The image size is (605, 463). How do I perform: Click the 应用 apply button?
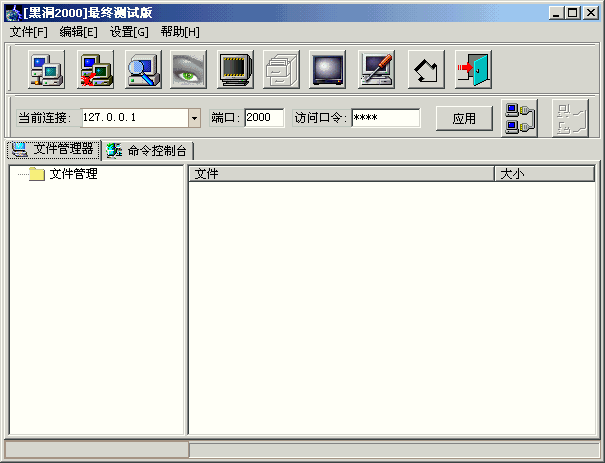(464, 118)
